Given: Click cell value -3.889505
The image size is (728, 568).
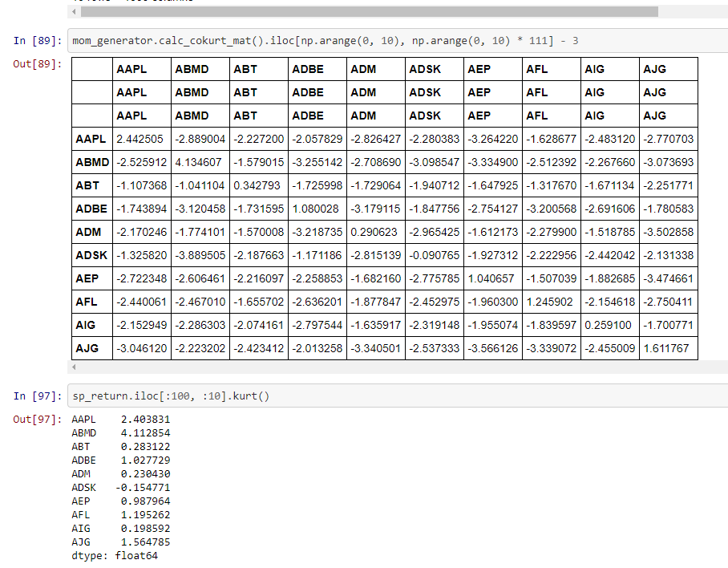Looking at the screenshot, I should [200, 255].
